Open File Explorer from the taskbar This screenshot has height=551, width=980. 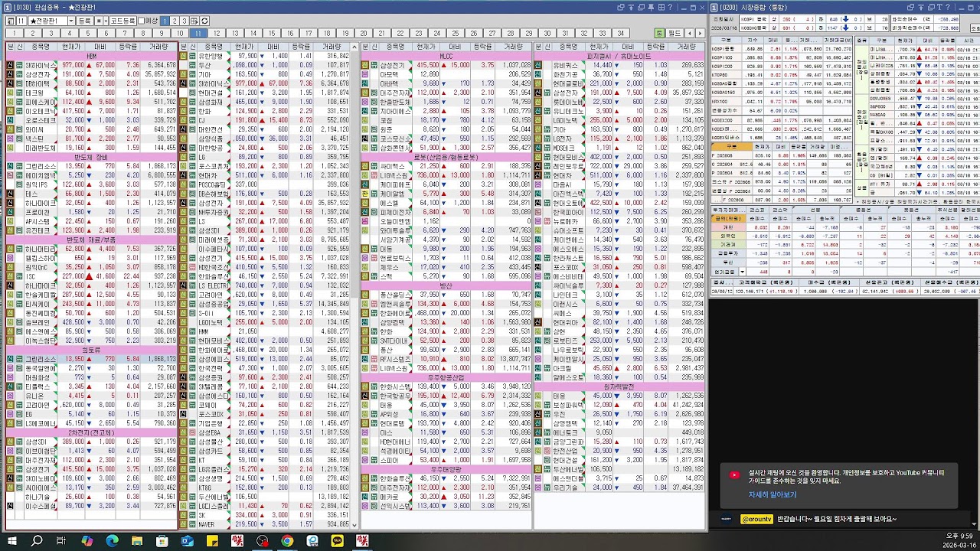point(138,541)
